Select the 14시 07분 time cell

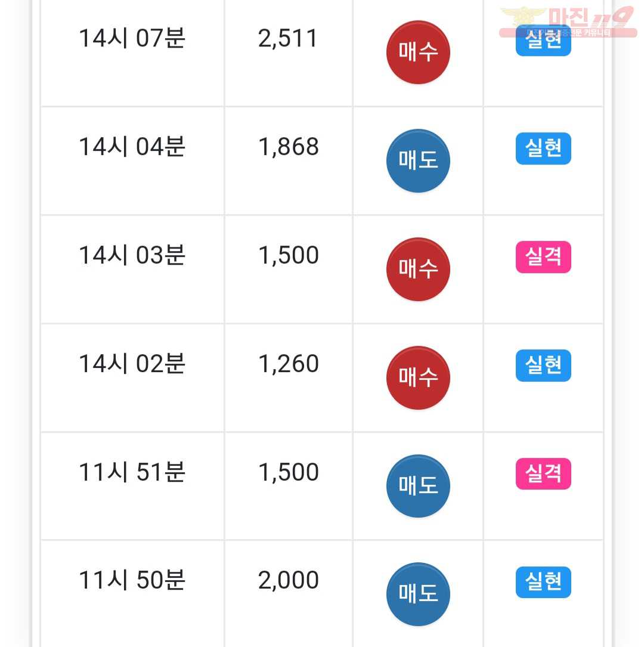132,52
